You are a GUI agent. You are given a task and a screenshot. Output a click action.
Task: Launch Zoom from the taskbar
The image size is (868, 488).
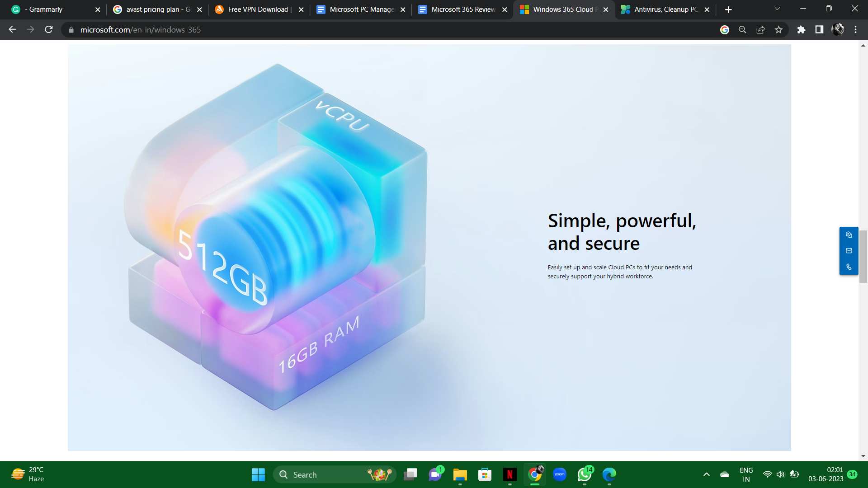[559, 474]
